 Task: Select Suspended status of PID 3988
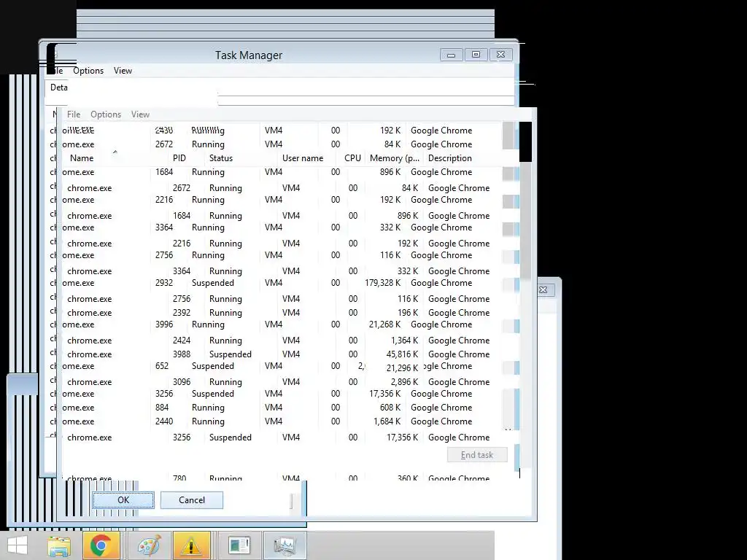pyautogui.click(x=230, y=354)
